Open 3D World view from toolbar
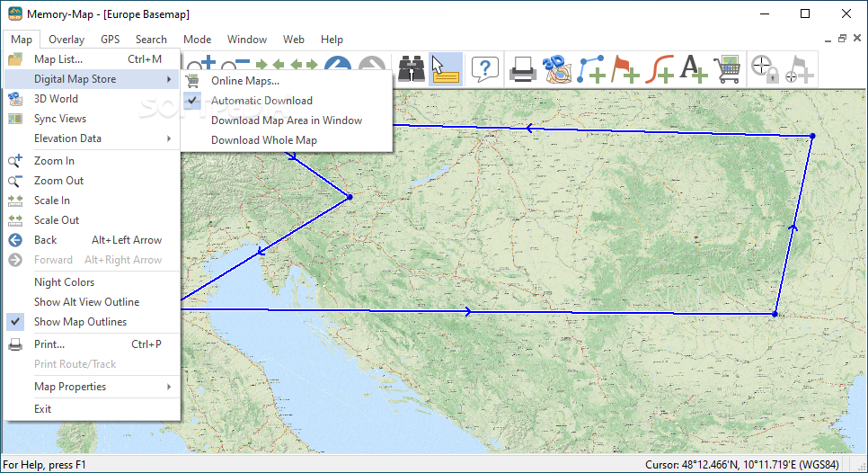 [x=557, y=69]
